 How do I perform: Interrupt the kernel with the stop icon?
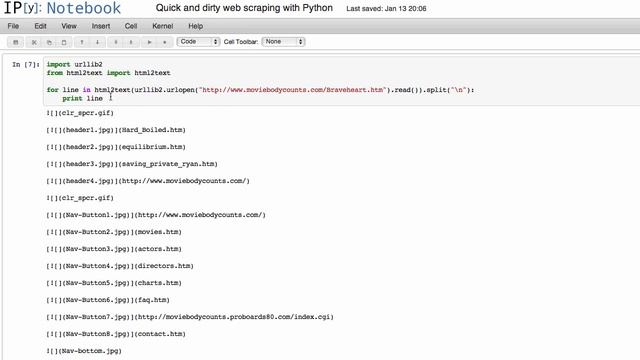[164, 42]
